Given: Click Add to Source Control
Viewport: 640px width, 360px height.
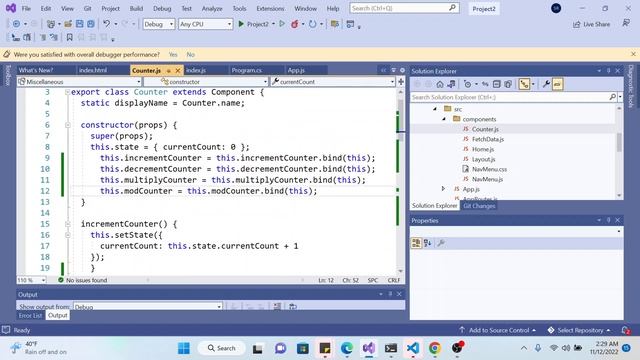Looking at the screenshot, I should 497,330.
